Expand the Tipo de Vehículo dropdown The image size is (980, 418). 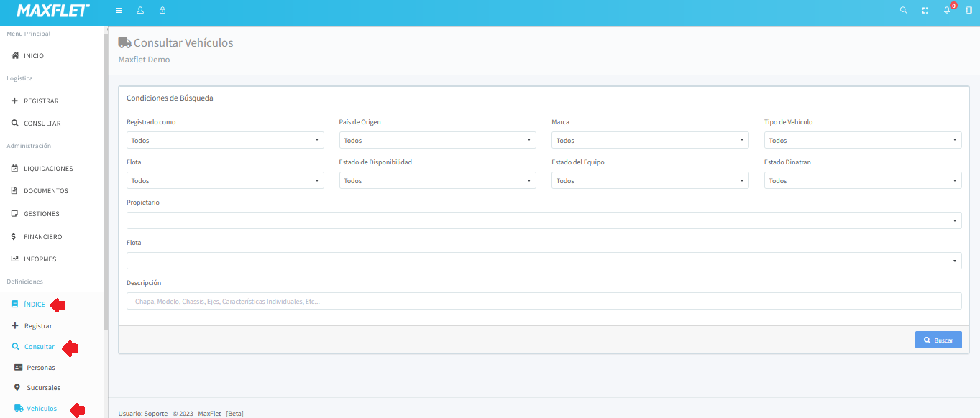[x=862, y=140]
